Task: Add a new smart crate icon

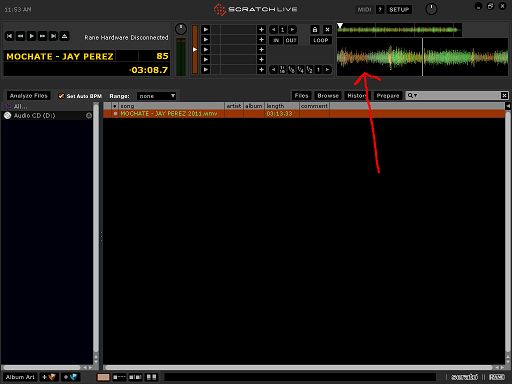Action: [70, 377]
